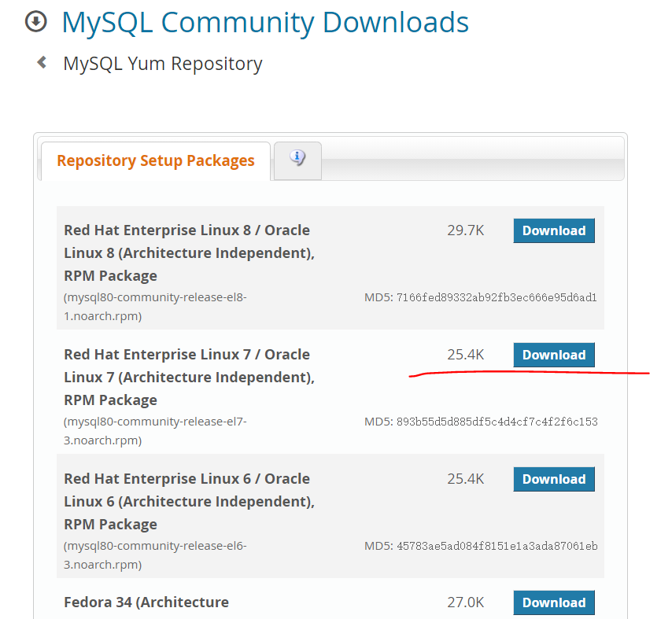Go back to MySQL Yum Repository
Viewport: 672px width, 619px height.
(x=163, y=64)
